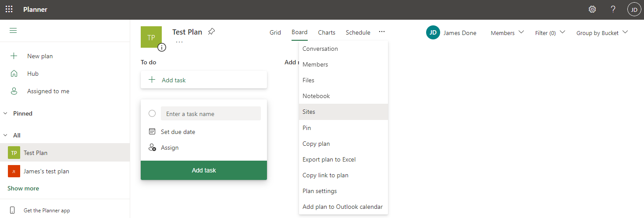
Task: Click the pin icon beside Test Plan
Action: point(211,32)
